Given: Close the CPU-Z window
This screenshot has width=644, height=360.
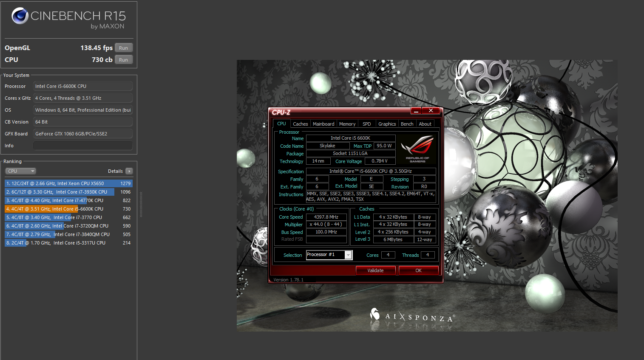Looking at the screenshot, I should [431, 111].
